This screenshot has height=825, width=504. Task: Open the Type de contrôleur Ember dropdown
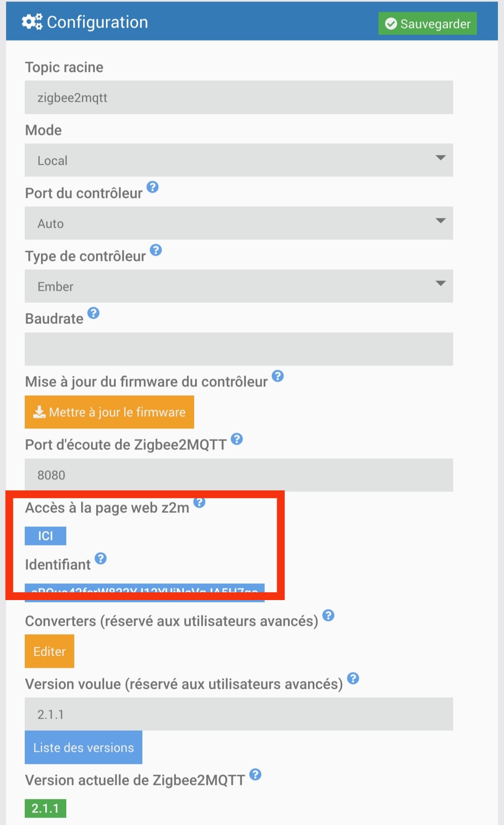coord(238,286)
